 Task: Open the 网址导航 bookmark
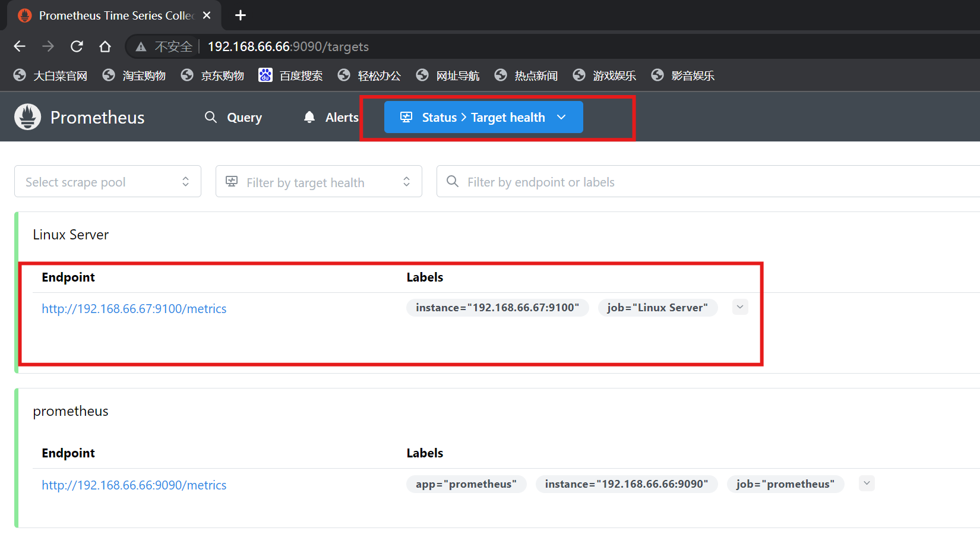click(x=448, y=75)
